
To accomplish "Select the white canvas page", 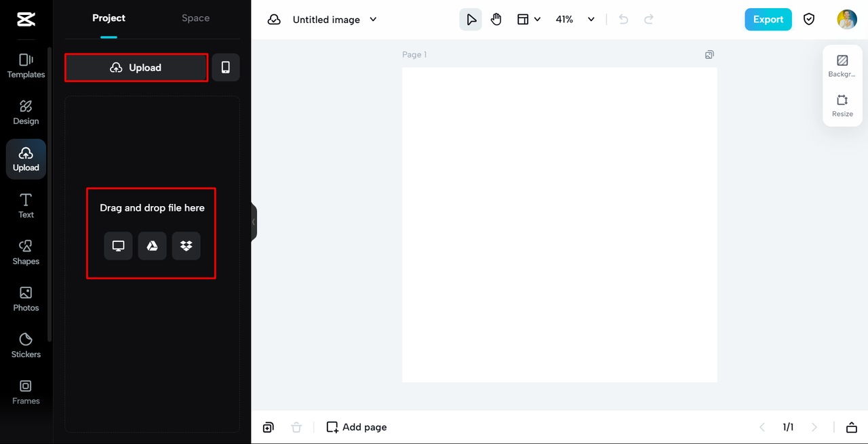I will (559, 224).
